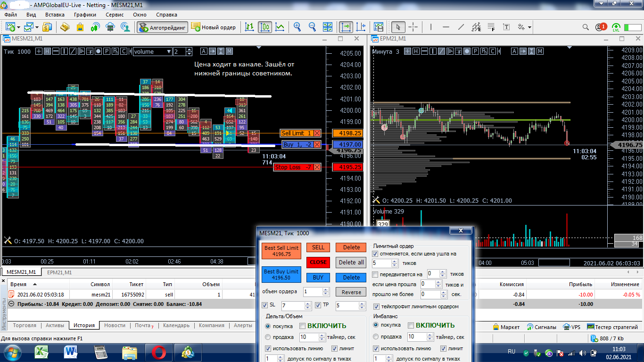Select the text label tool
Screen dimensions: 644x362
pos(506,27)
